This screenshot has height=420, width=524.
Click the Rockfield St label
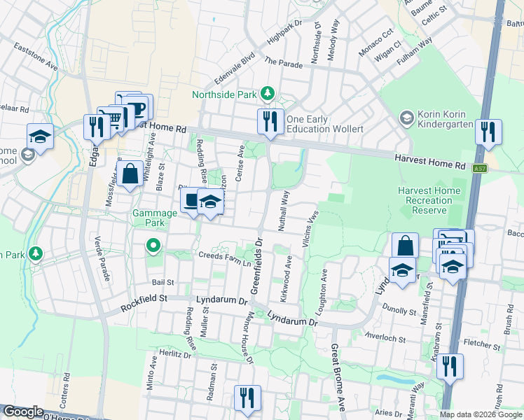click(144, 303)
